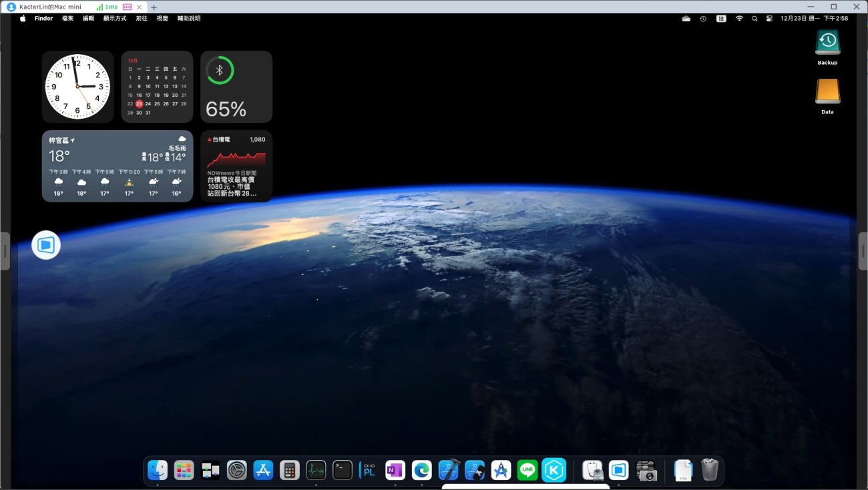Open the Backup Time Machine drive
The image size is (868, 490).
[x=827, y=43]
